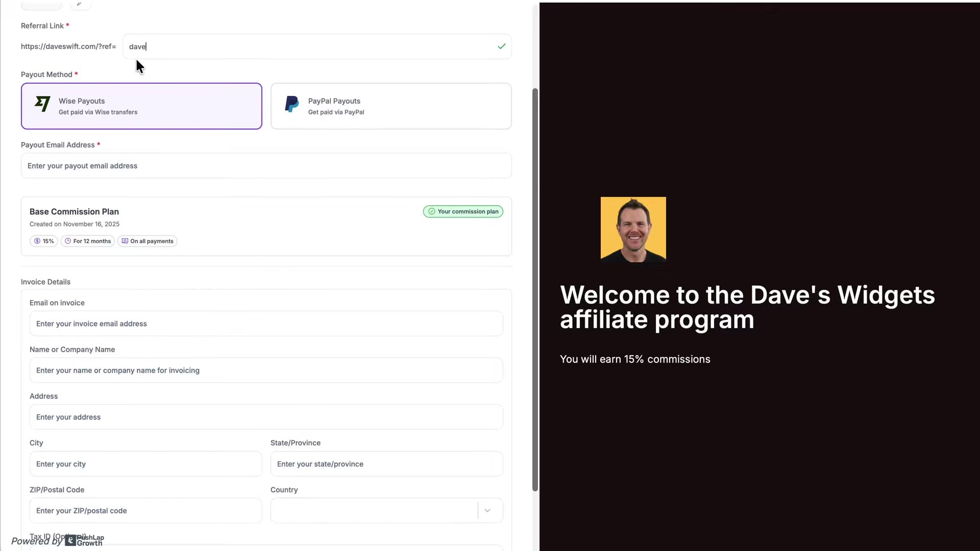Click the Powered by PushLap Growth link
Viewport: 980px width, 551px height.
58,541
